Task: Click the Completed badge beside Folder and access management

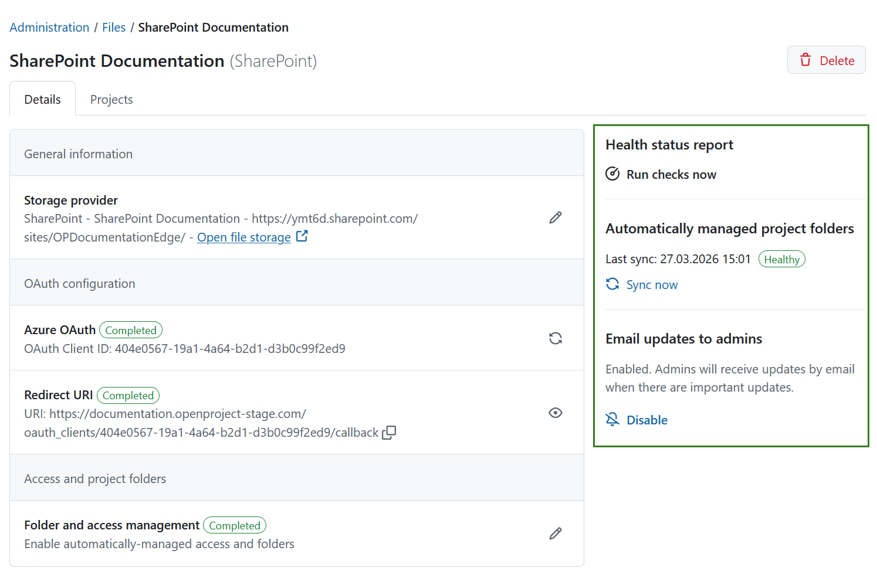Action: click(234, 525)
